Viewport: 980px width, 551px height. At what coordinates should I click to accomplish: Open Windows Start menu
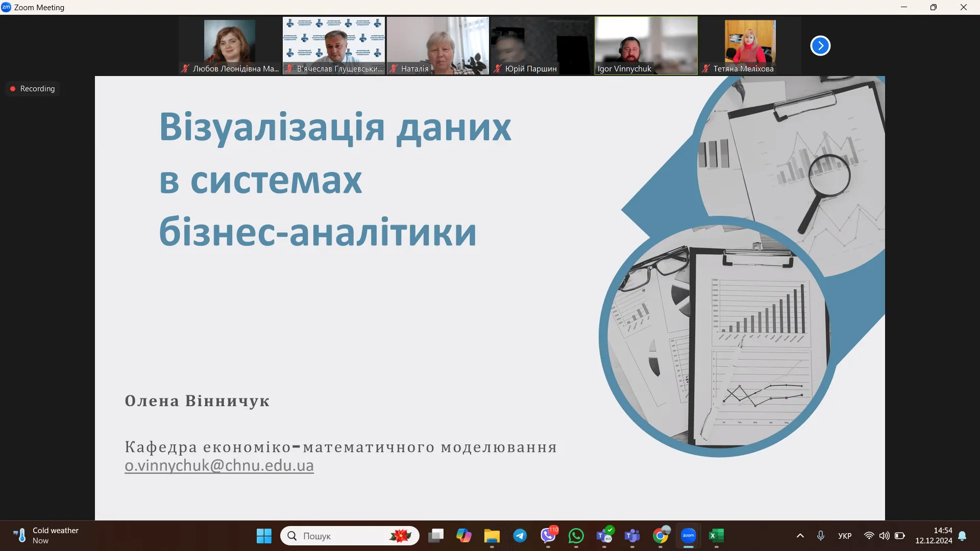(x=264, y=536)
